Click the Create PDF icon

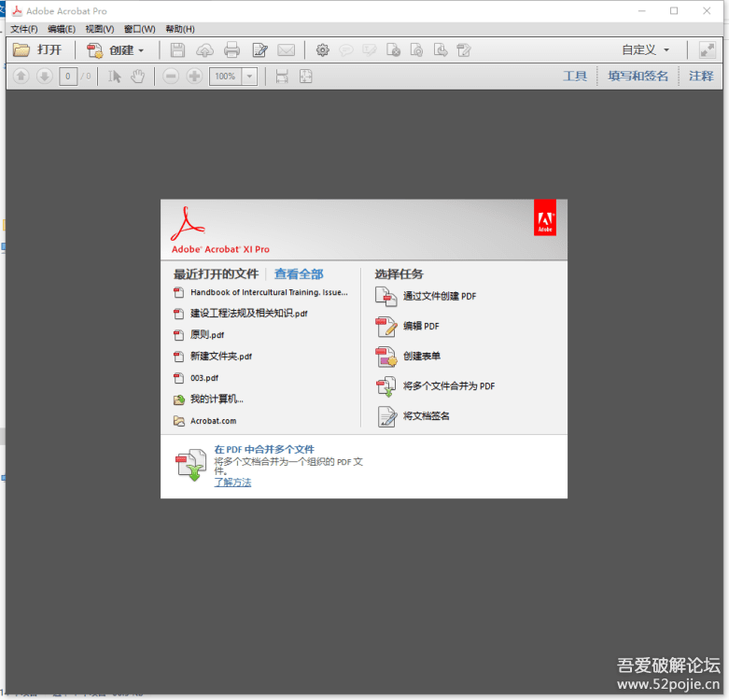pos(94,50)
